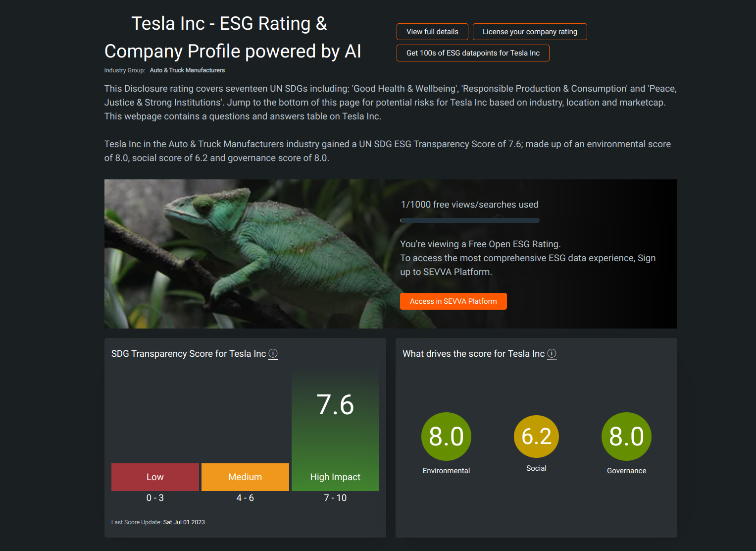Select the Low 0-3 score bar
The width and height of the screenshot is (756, 551).
coord(155,477)
